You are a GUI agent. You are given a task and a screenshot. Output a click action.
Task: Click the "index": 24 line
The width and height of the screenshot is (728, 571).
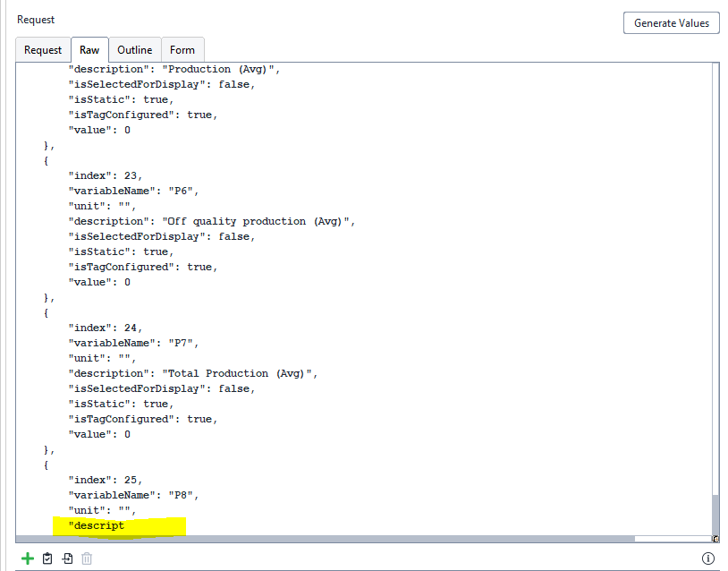tap(105, 328)
